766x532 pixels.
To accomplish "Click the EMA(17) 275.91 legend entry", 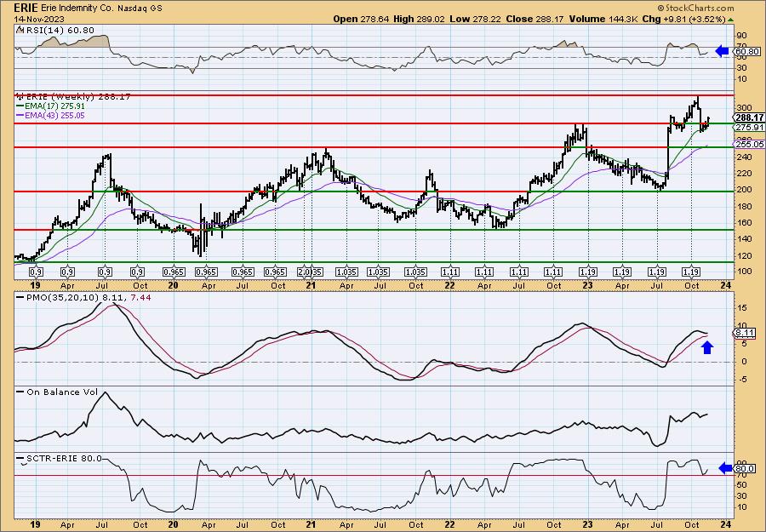I will pyautogui.click(x=50, y=106).
